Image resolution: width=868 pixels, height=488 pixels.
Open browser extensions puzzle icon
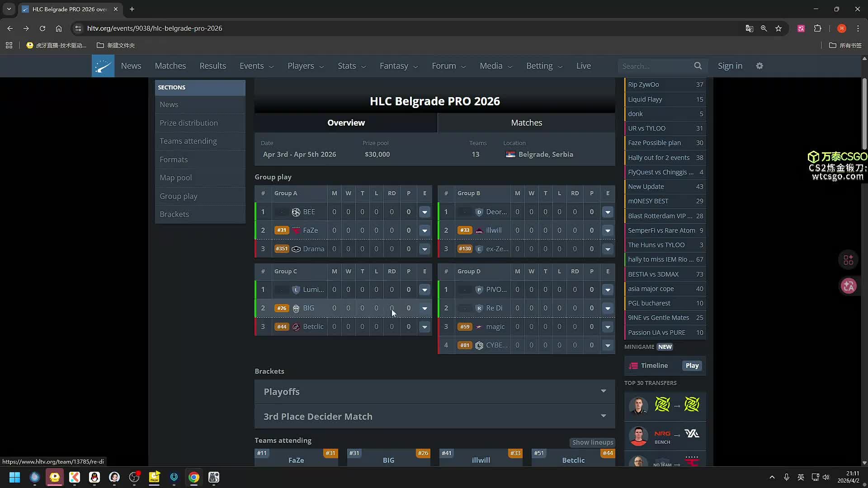click(817, 28)
